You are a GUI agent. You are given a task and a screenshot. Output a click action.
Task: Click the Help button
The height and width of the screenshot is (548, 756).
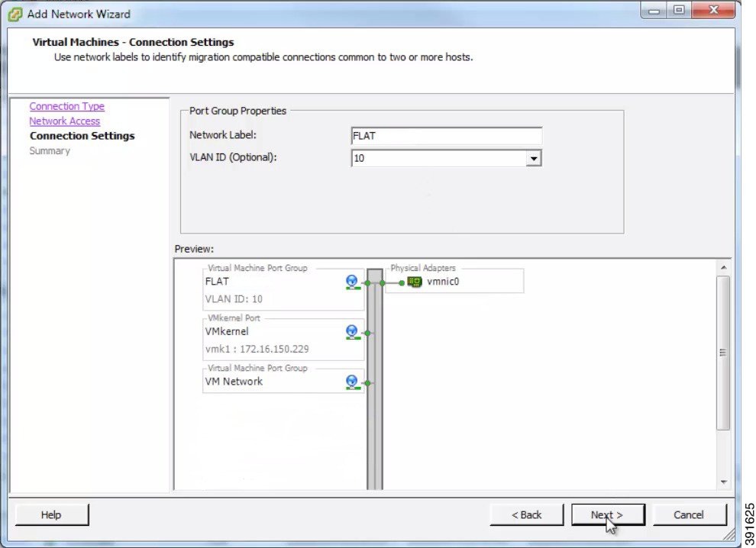[52, 514]
